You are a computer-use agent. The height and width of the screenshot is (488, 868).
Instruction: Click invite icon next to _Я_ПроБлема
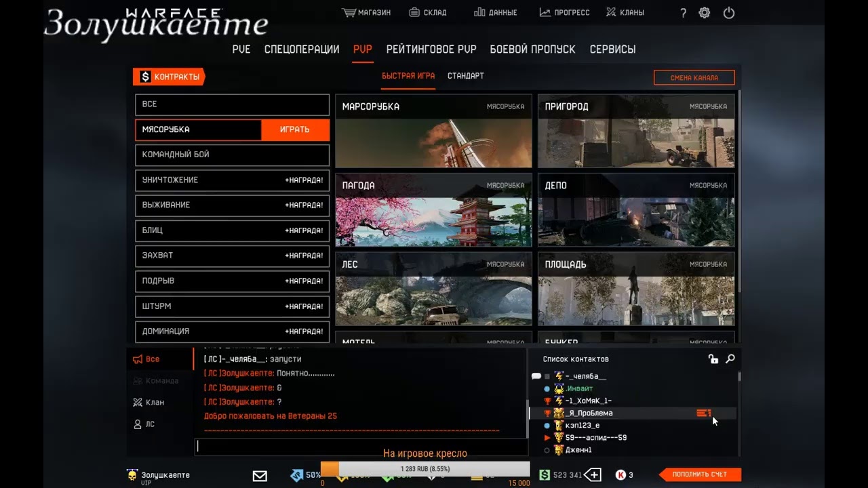(704, 413)
